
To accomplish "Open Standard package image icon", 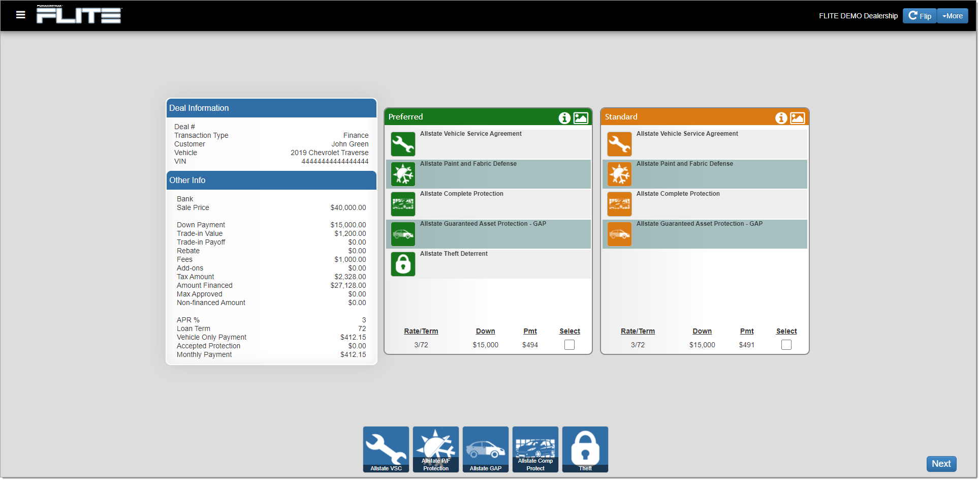I will coord(798,118).
